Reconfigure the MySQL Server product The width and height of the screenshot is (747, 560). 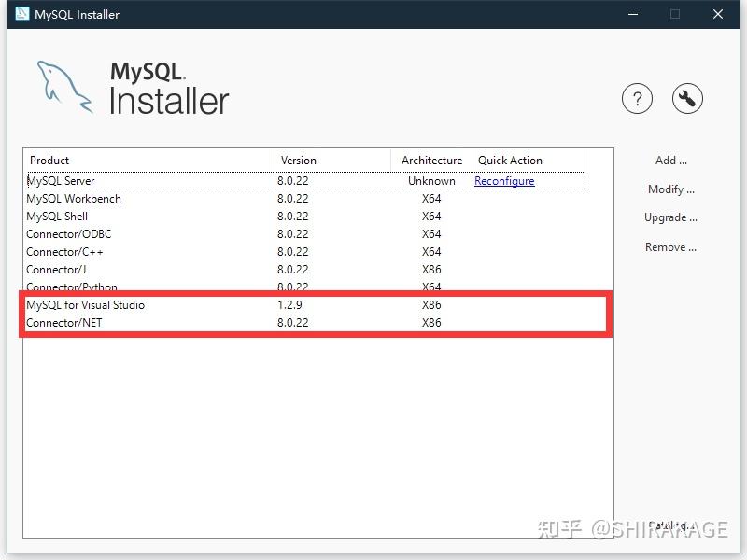504,181
